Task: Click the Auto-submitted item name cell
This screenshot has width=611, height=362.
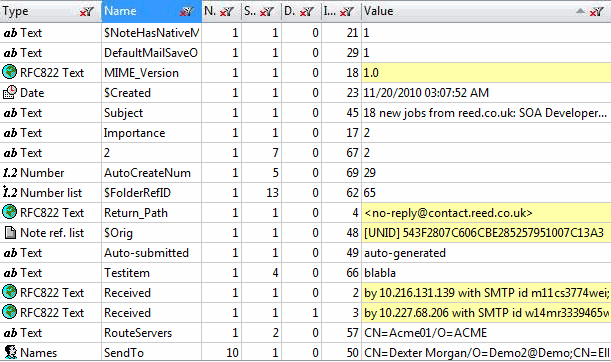Action: click(152, 253)
